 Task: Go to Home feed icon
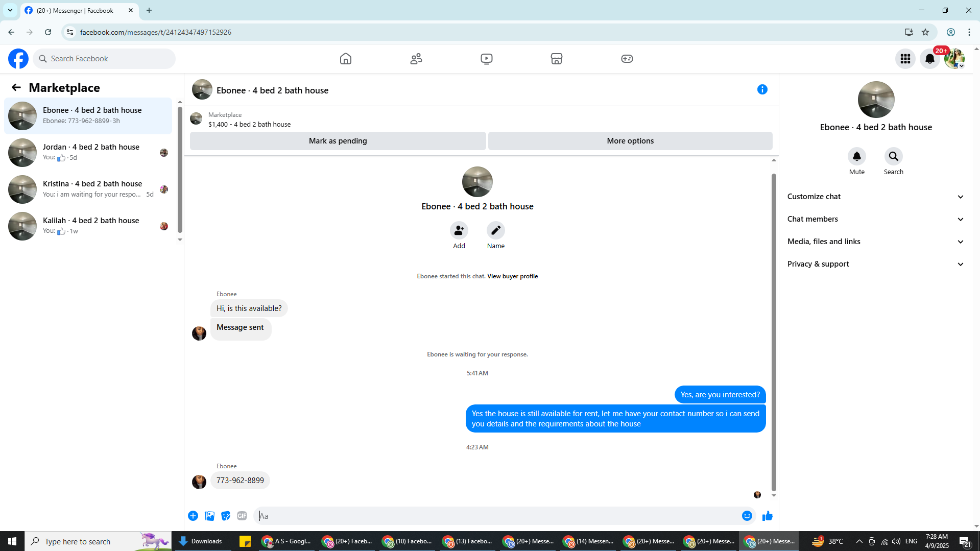pos(346,59)
